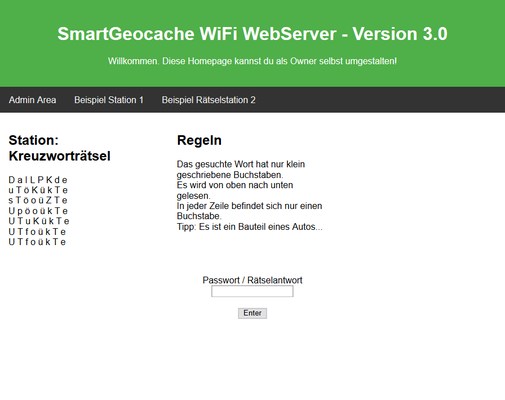
Task: Click the SmartGeocache WiFi WebServer title
Action: coord(252,34)
